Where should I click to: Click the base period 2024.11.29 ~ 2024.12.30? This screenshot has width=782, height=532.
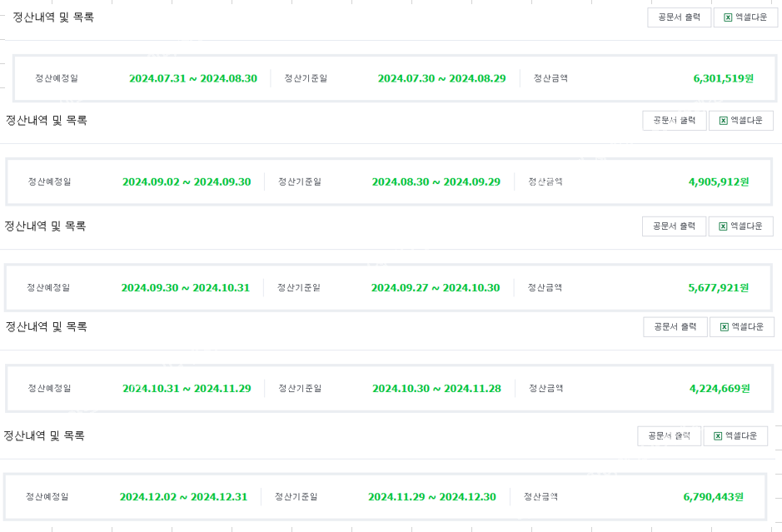tap(432, 497)
